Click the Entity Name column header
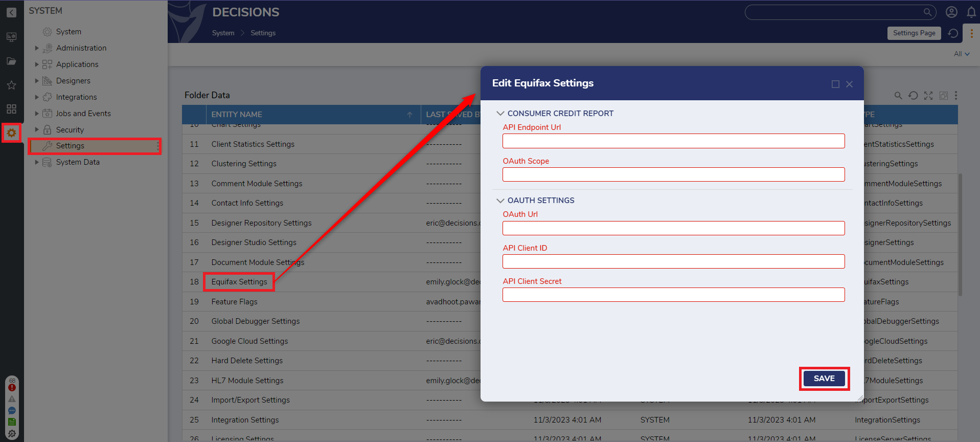 [x=313, y=115]
